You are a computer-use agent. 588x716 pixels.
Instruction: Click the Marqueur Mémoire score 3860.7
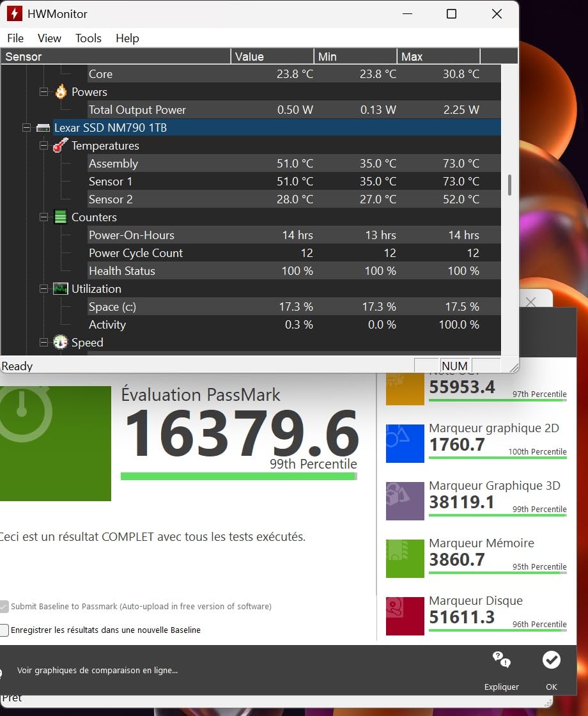(457, 559)
